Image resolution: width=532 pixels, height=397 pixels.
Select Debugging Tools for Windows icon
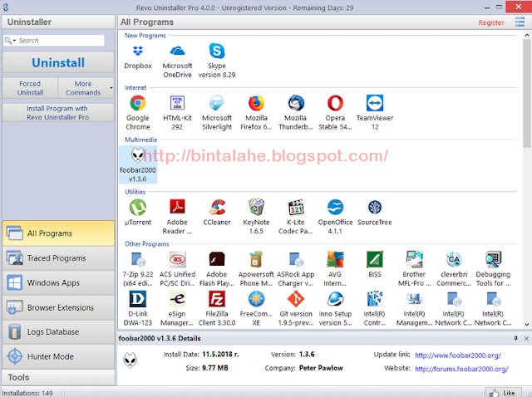pos(493,260)
